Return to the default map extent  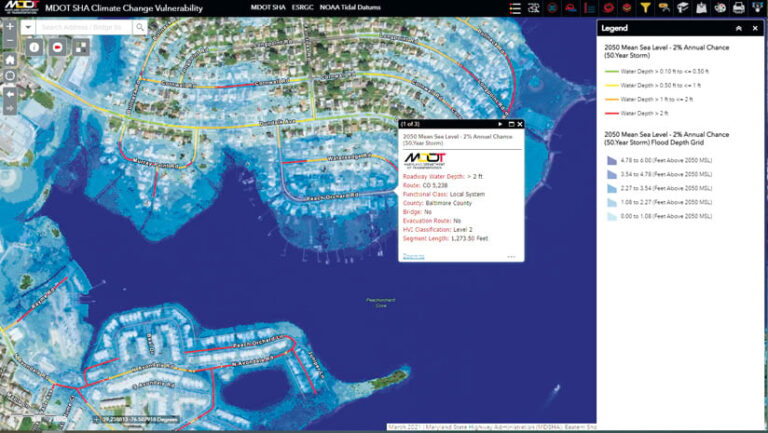[10, 60]
